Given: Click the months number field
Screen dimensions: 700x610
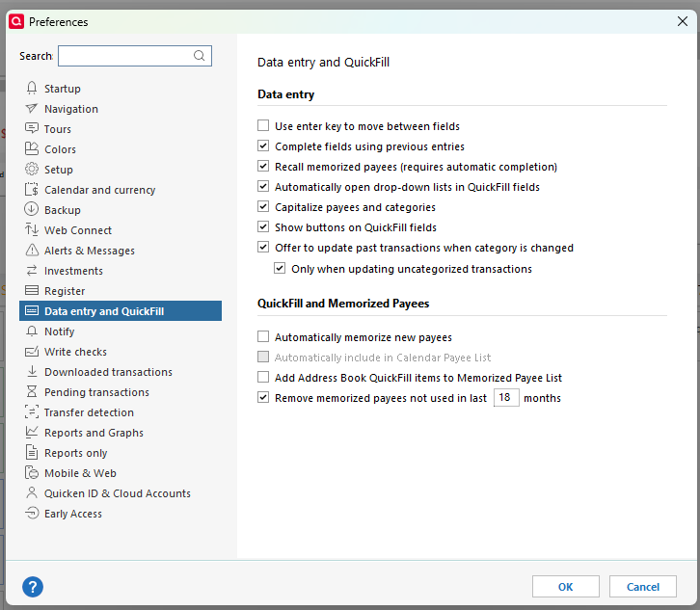Looking at the screenshot, I should tap(505, 398).
